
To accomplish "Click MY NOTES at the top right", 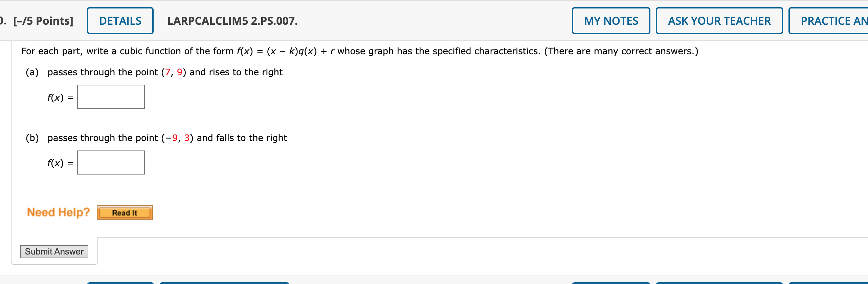I will [611, 21].
